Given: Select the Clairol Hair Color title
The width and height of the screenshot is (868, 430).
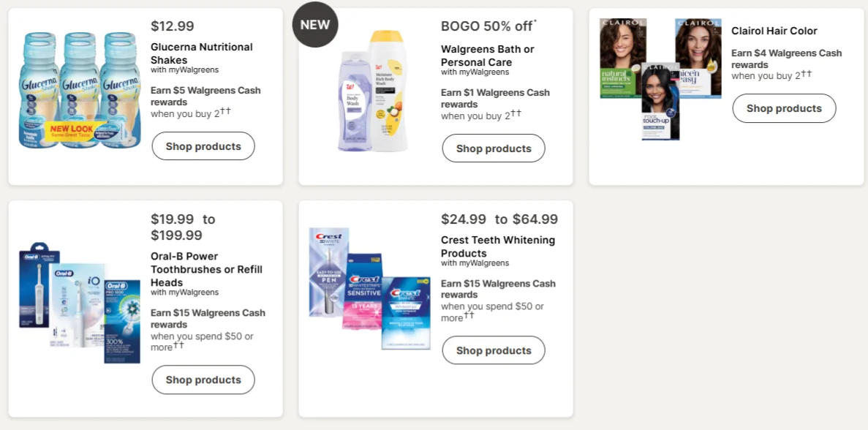Looking at the screenshot, I should pos(774,31).
